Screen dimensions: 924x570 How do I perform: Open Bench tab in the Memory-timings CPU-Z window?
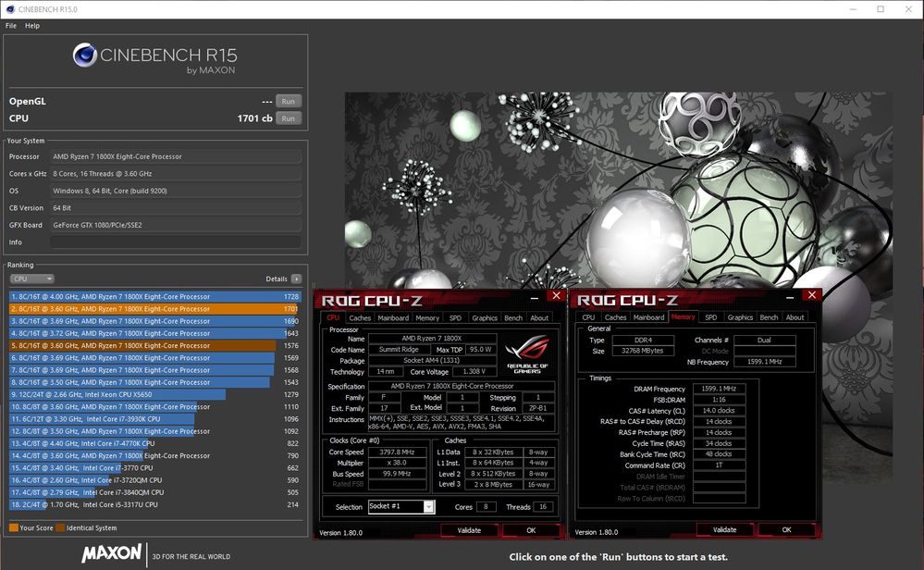point(769,317)
